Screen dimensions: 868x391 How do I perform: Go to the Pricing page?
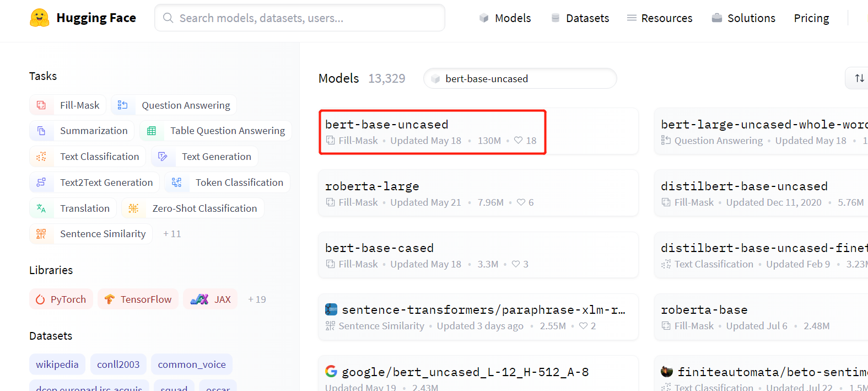coord(811,18)
